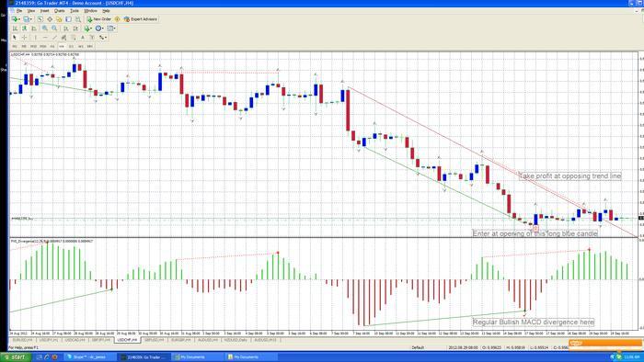This screenshot has height=362, width=644.
Task: Select the crosshair tool
Action: (24, 38)
